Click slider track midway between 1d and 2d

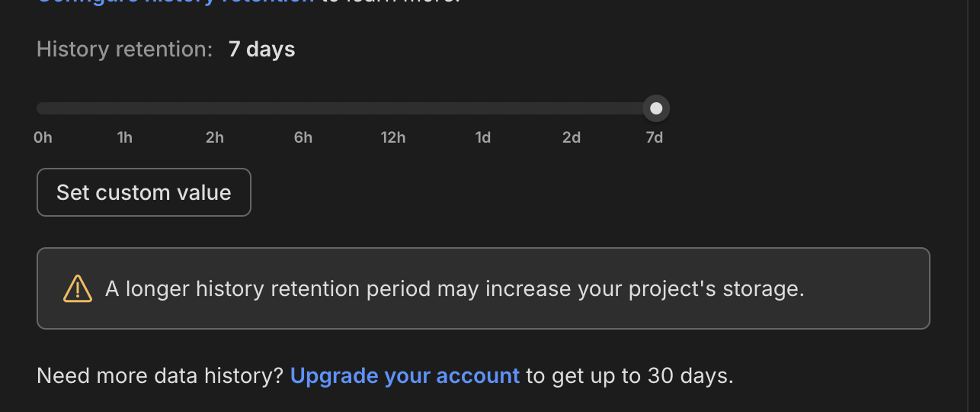point(527,108)
